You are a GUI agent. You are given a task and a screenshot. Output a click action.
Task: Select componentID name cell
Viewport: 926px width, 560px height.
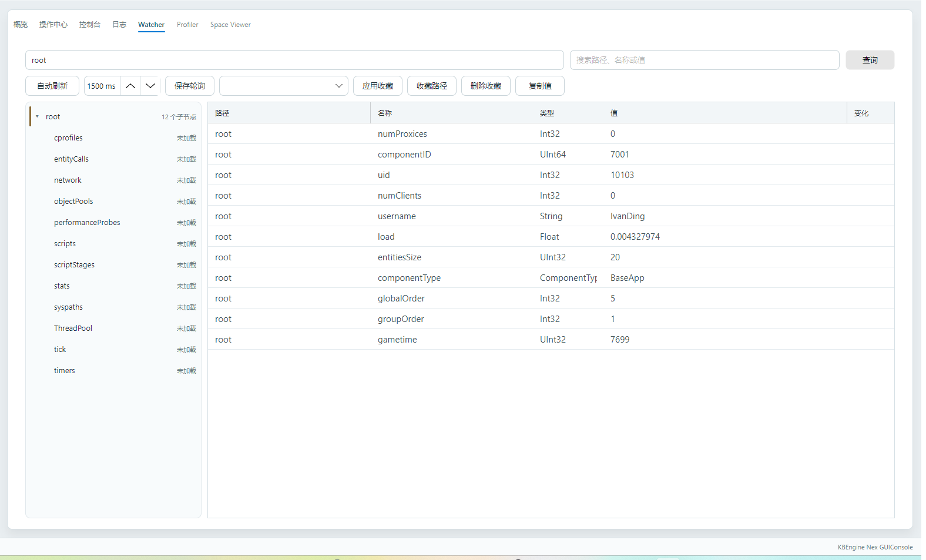tap(404, 155)
